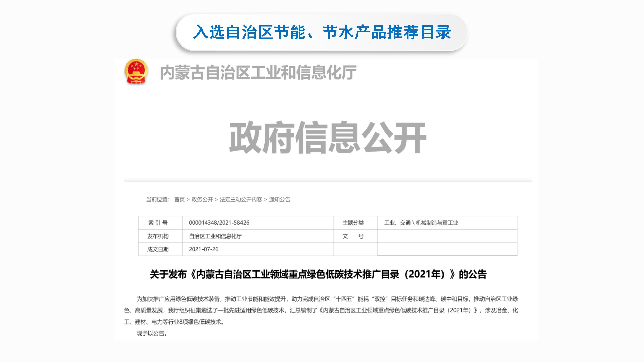This screenshot has height=362, width=644.
Task: Click the date 2021-07-26 cell
Action: (x=204, y=249)
